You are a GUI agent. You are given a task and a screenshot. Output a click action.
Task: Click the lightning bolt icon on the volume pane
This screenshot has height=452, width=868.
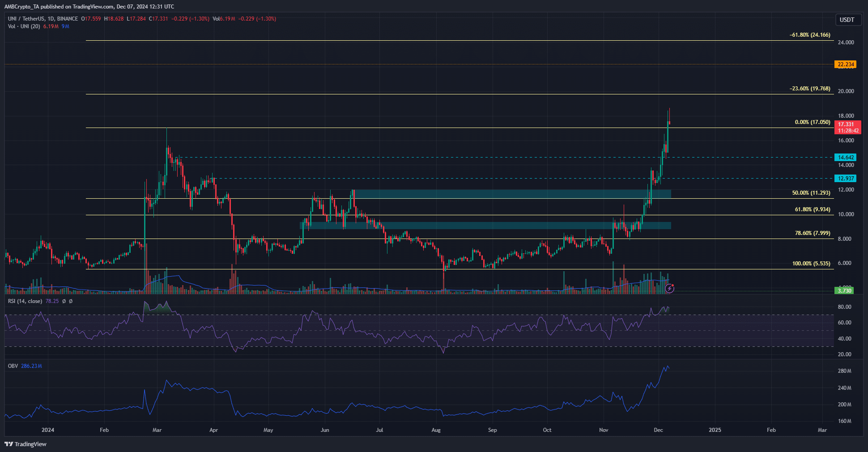669,288
